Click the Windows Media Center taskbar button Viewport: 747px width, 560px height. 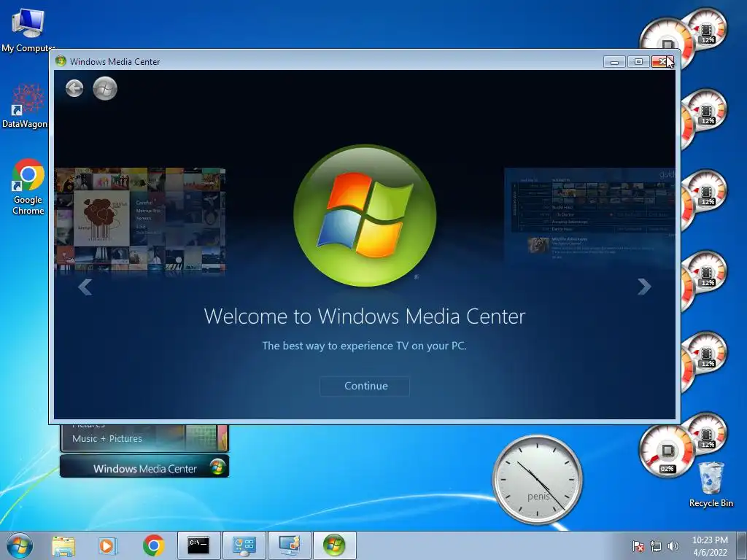click(334, 545)
